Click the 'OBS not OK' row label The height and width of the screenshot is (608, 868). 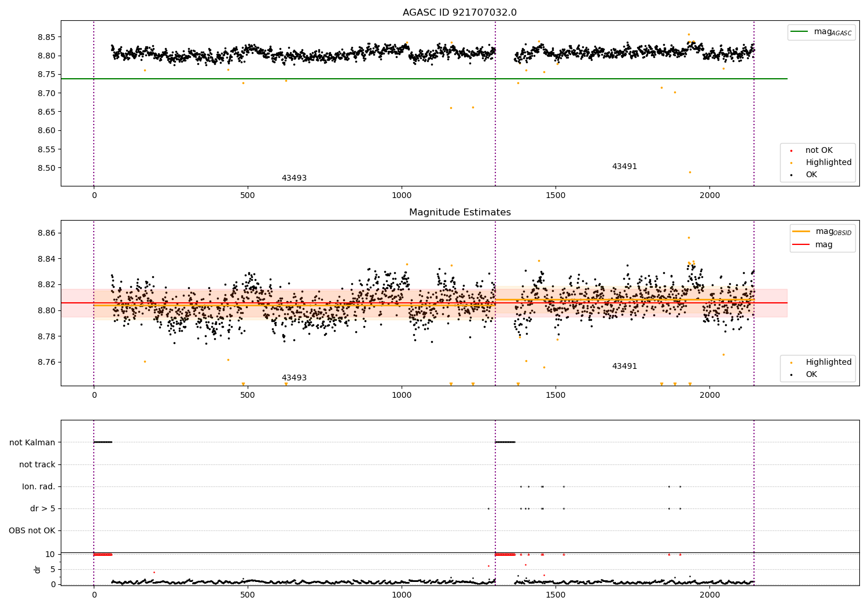(32, 531)
